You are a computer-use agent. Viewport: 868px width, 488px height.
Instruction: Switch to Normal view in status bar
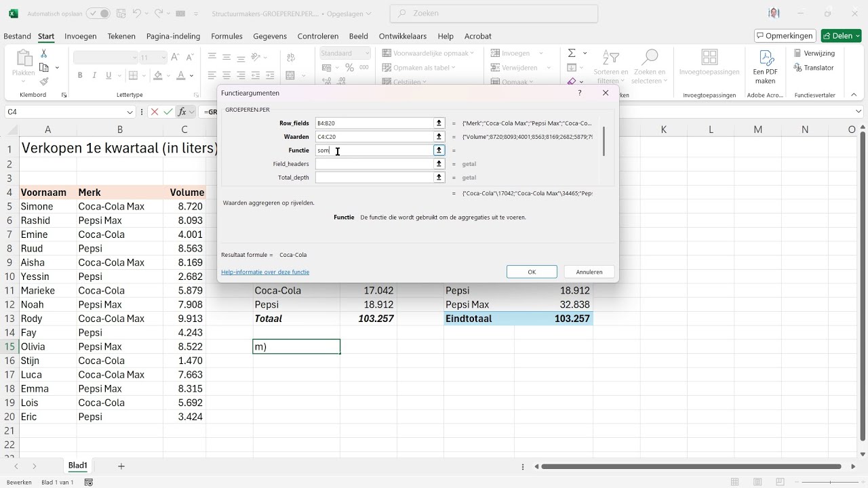(x=734, y=482)
